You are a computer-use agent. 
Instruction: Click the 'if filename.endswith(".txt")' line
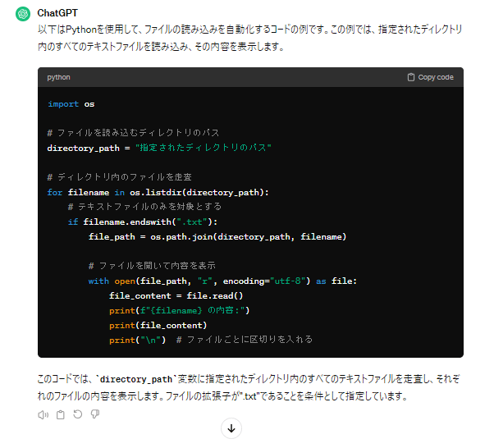pyautogui.click(x=143, y=222)
